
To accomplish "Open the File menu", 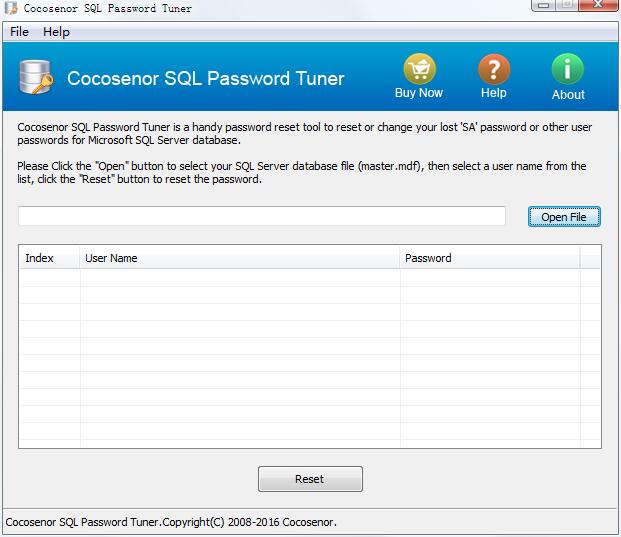I will tap(19, 32).
